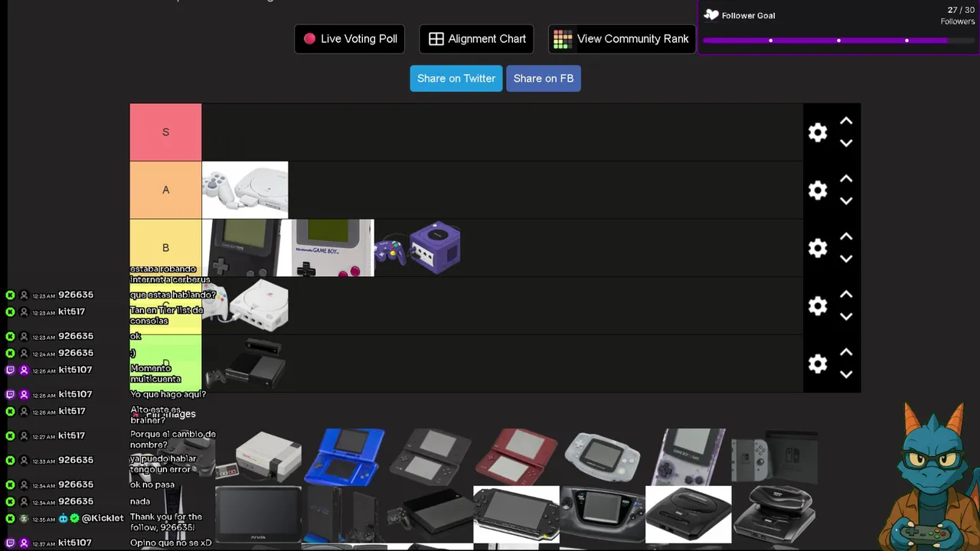Screen dimensions: 980x551
Task: Move the A tier row down
Action: point(846,201)
